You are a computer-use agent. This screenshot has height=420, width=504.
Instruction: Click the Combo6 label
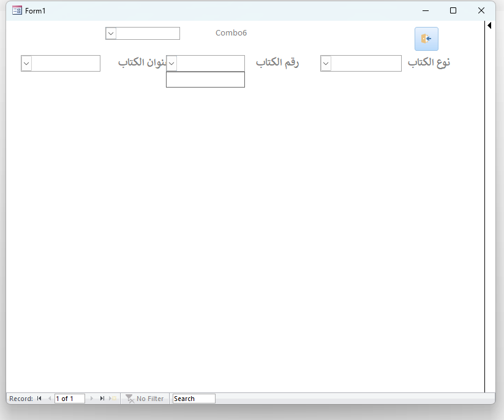click(231, 33)
